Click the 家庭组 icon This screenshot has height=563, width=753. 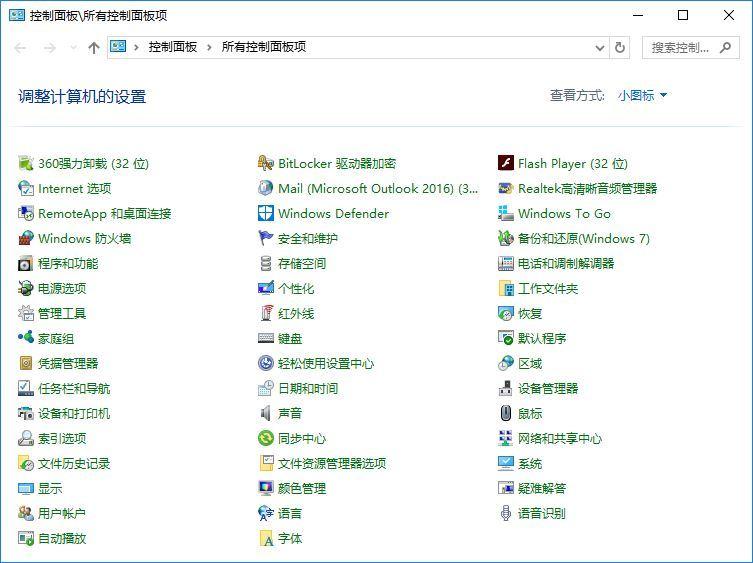25,338
